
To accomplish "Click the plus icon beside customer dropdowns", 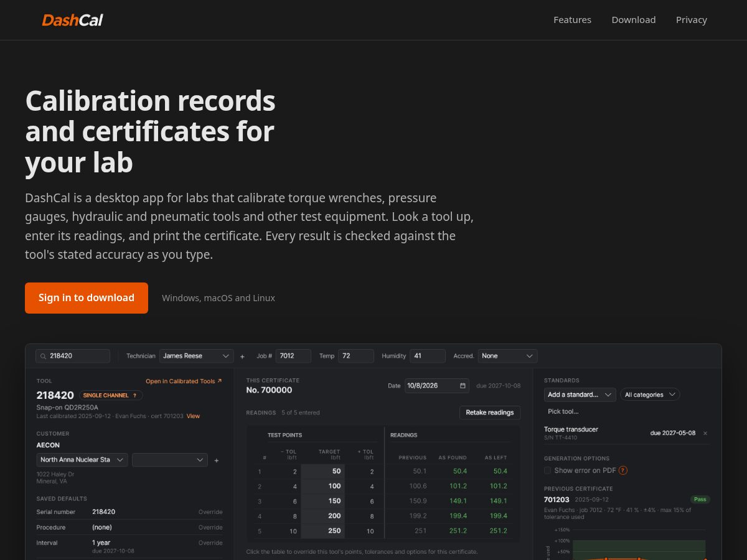I will coord(216,460).
